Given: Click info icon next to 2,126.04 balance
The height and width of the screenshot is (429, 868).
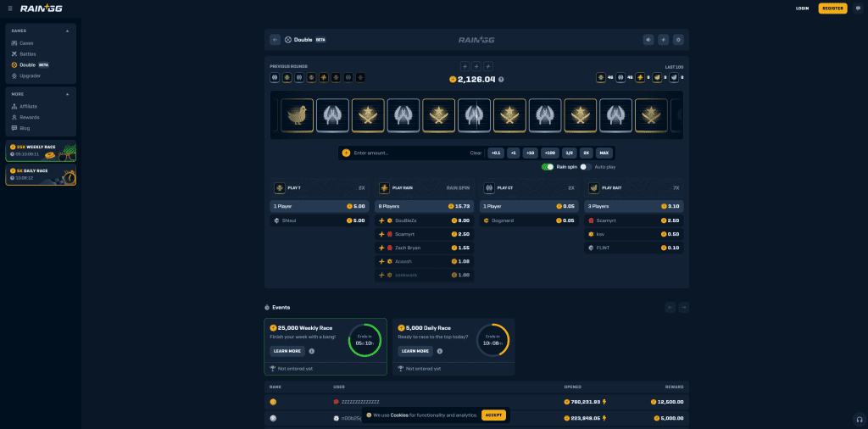Looking at the screenshot, I should (501, 80).
